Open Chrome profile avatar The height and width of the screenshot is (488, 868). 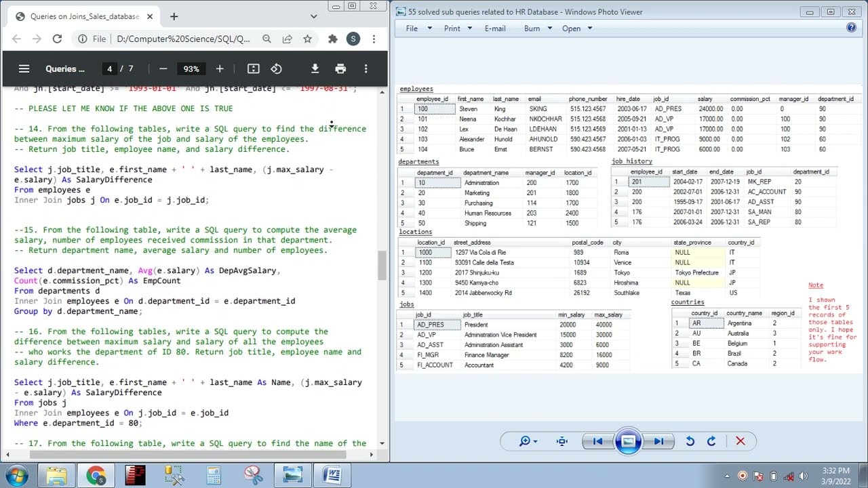[x=353, y=39]
